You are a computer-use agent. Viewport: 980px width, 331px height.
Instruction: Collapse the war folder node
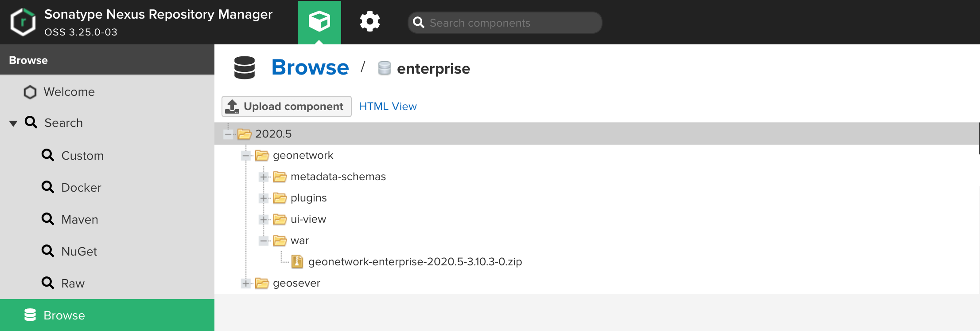[x=264, y=240]
